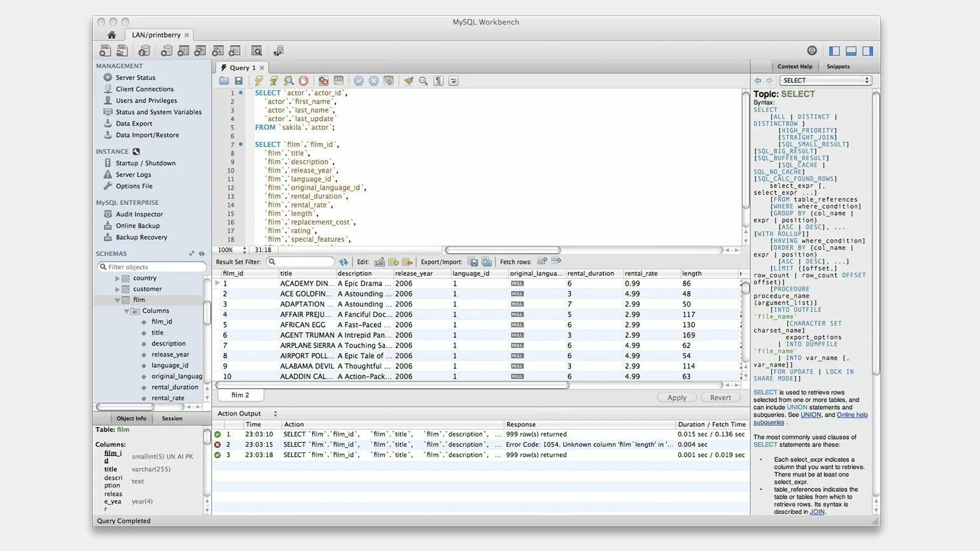Click the Commit transaction checkmark icon
Viewport: 980px width, 551px height.
(359, 81)
